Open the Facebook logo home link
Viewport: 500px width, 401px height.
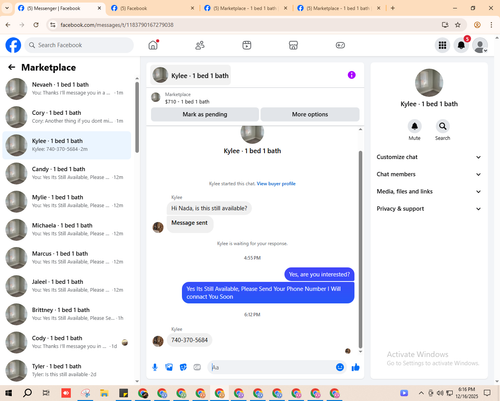pos(13,45)
